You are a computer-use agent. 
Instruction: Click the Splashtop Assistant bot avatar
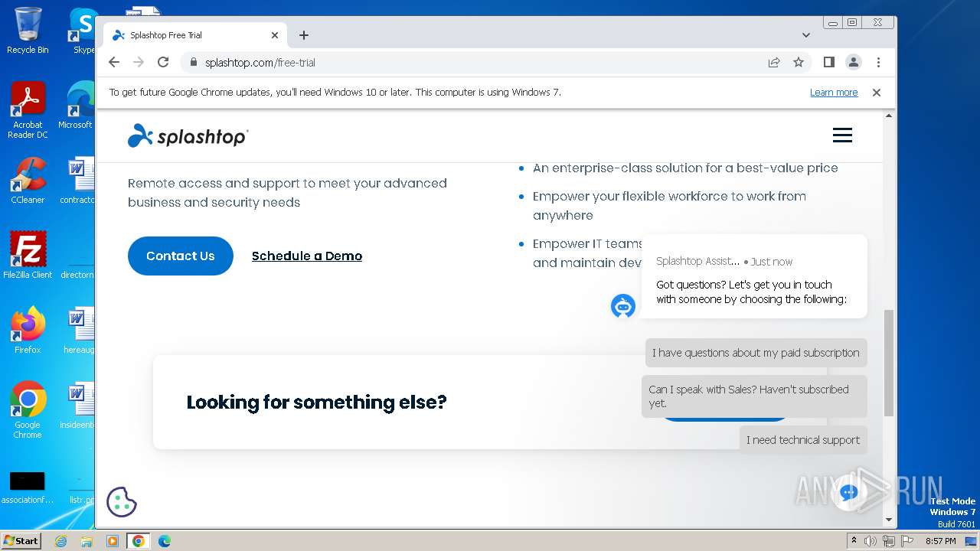(623, 306)
